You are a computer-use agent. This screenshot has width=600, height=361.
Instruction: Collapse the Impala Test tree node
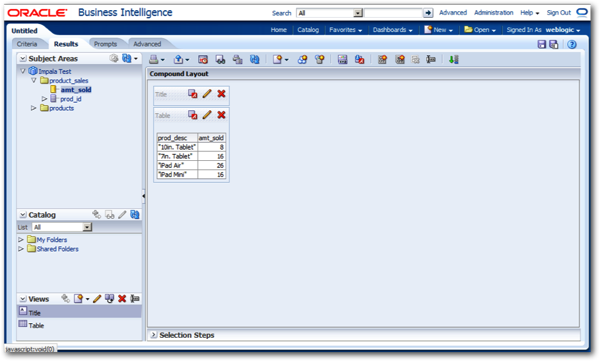point(23,71)
